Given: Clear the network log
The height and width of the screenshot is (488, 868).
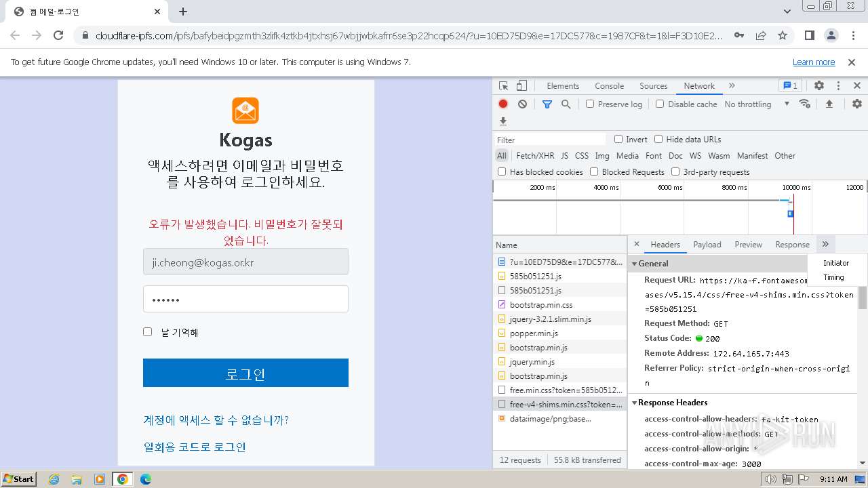Looking at the screenshot, I should 522,104.
